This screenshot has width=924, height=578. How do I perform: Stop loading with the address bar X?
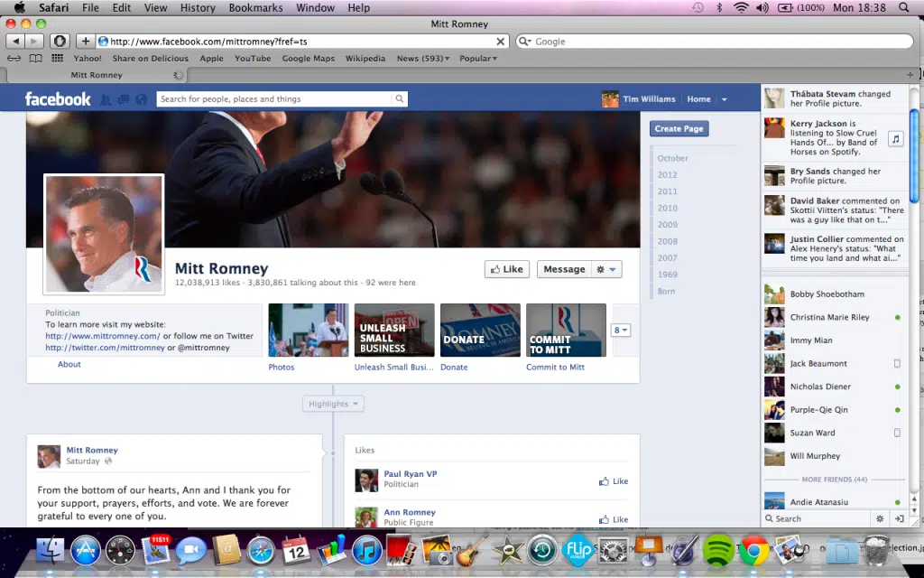(500, 42)
